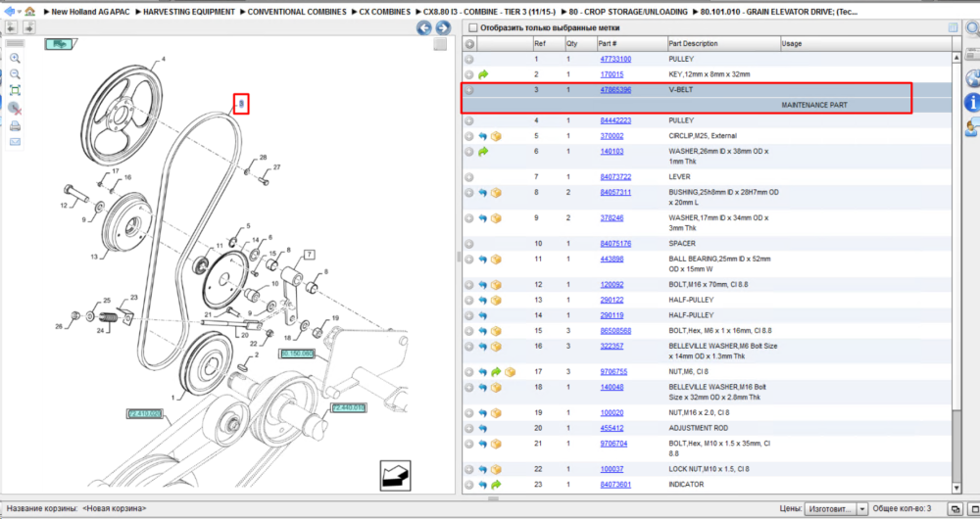Screen dimensions: 980x519
Task: Email the diagram using the envelope icon
Action: tap(15, 142)
